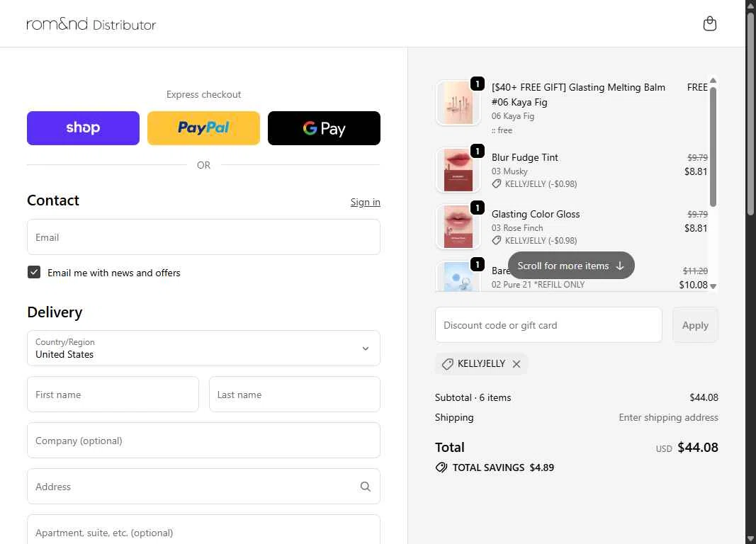
Task: Click the FREE price label
Action: (697, 87)
